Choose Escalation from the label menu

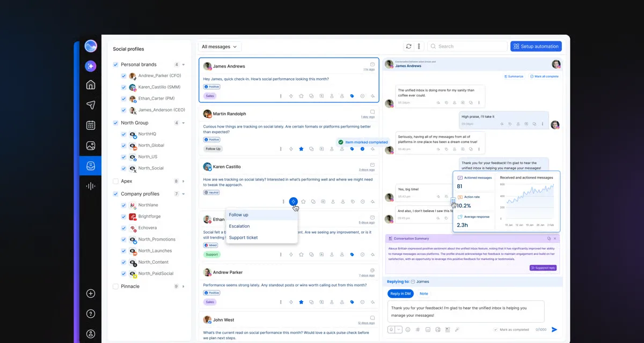click(262, 226)
